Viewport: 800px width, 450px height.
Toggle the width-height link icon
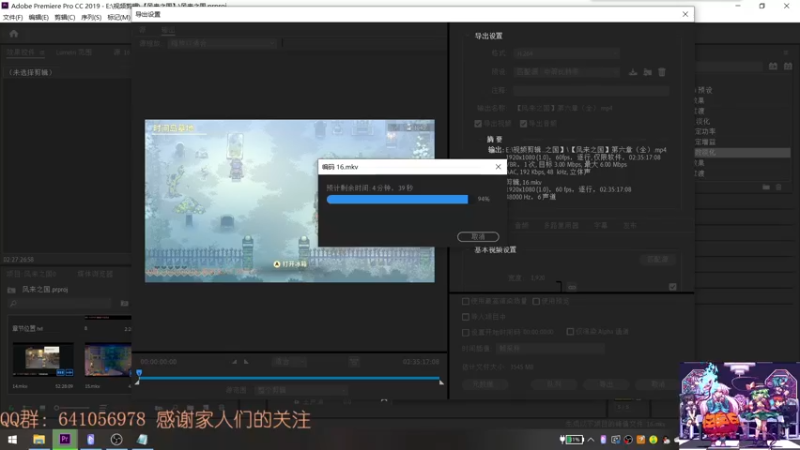[572, 287]
